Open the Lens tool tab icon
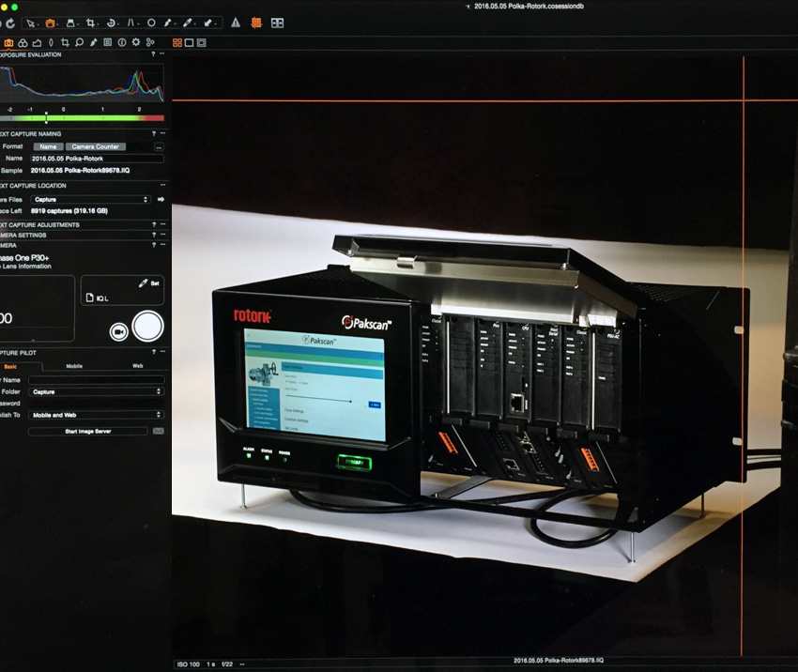Image resolution: width=798 pixels, height=672 pixels. click(51, 43)
